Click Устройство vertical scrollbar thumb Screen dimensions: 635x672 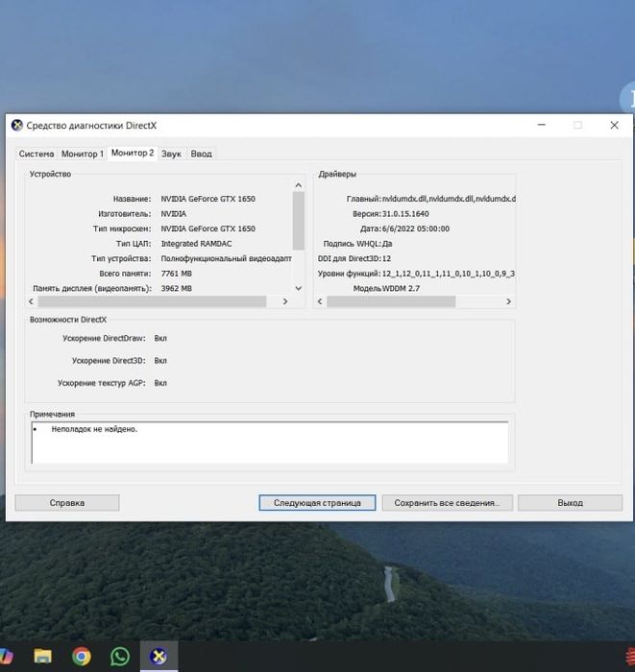299,221
